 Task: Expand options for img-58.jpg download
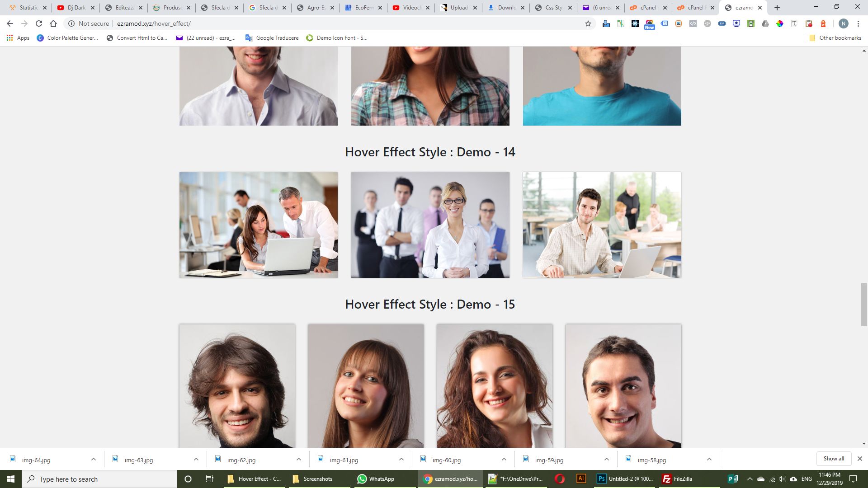point(709,459)
